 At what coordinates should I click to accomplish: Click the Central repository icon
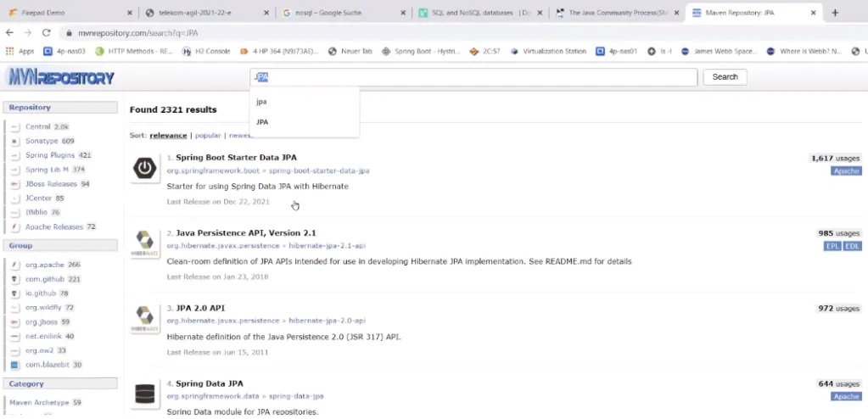15,126
